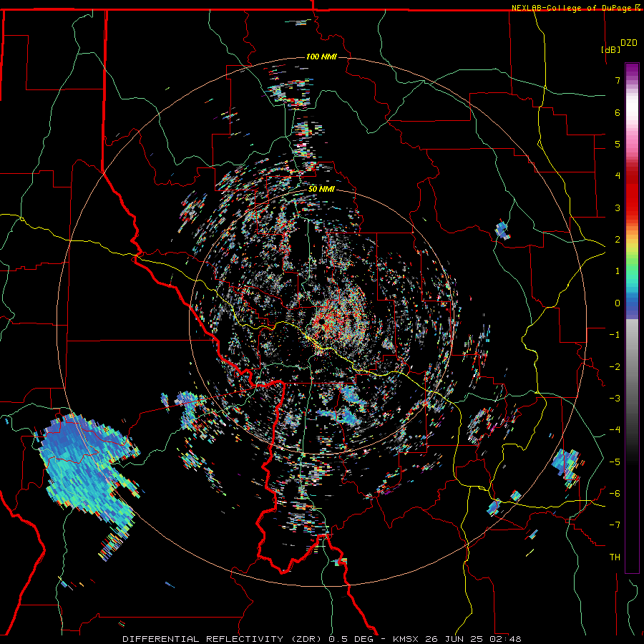Click the 6 value on the color scale

pyautogui.click(x=618, y=112)
